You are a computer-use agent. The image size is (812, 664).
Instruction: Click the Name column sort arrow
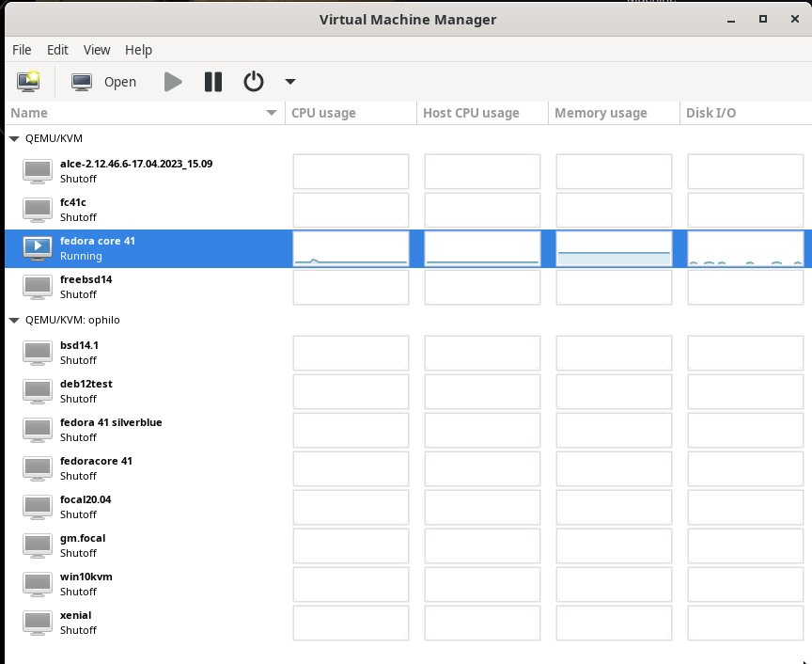pos(272,113)
